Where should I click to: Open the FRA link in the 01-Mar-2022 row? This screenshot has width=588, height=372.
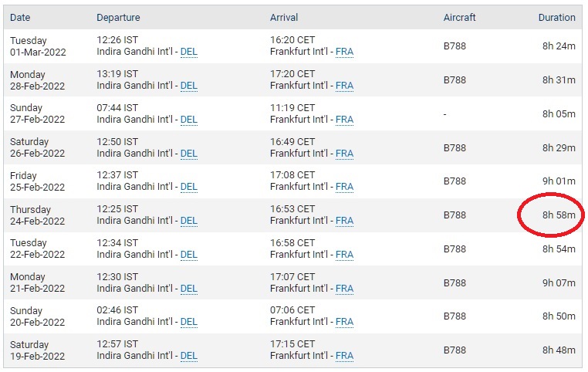344,52
